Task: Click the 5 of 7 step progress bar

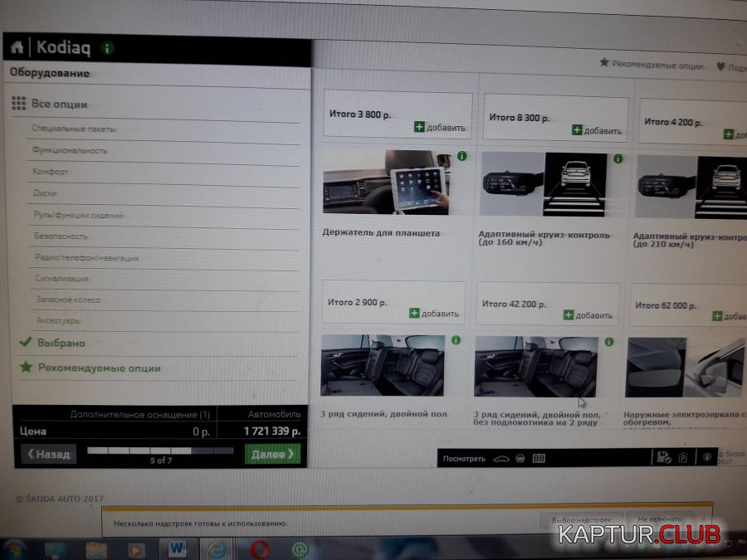Action: 160,450
